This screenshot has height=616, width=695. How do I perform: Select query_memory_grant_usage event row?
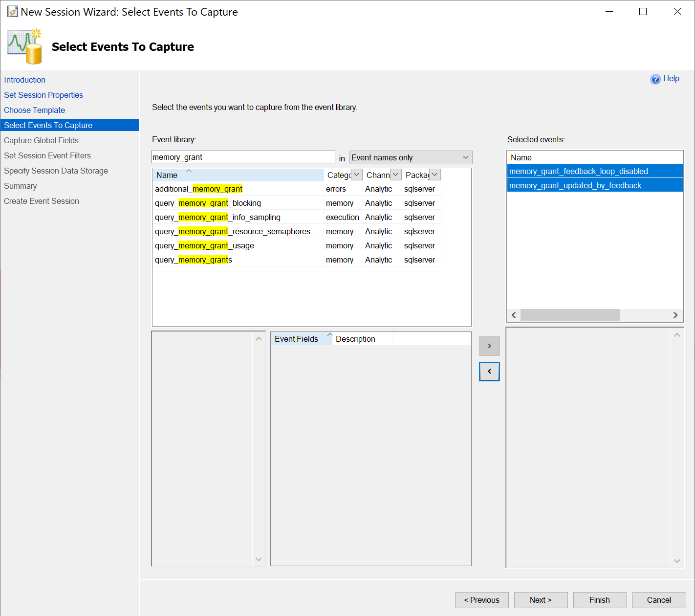pos(297,245)
